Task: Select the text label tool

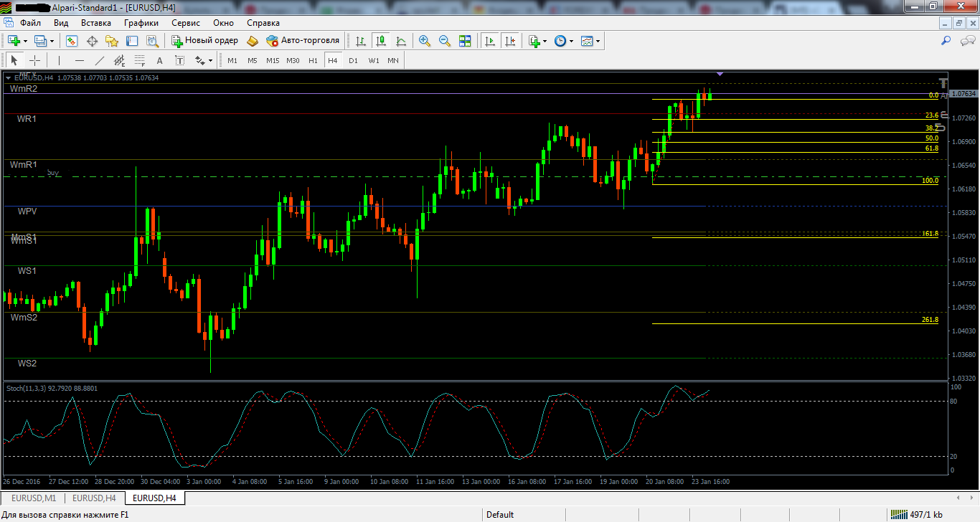Action: tap(179, 60)
